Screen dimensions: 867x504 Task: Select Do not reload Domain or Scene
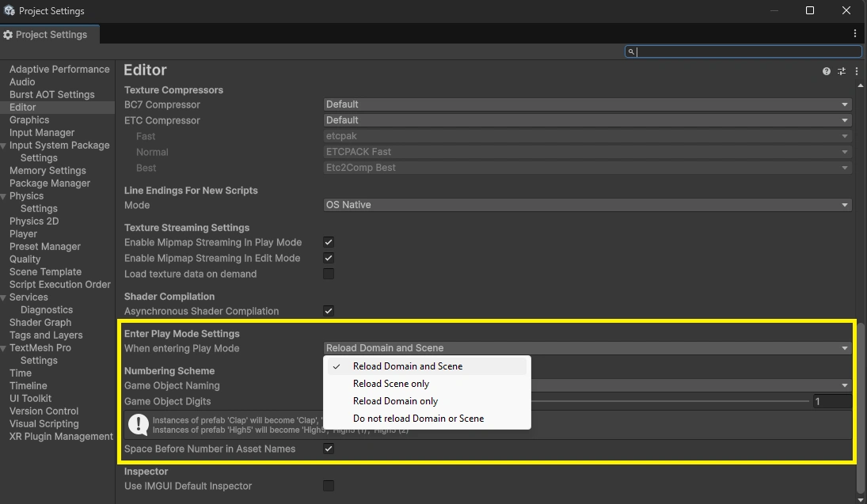pyautogui.click(x=418, y=419)
